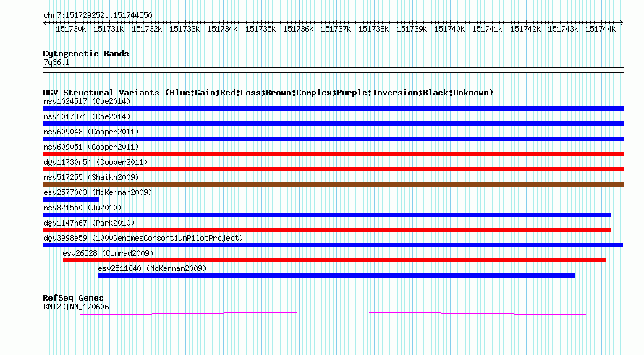Click the 151740k ruler tick label

449,29
